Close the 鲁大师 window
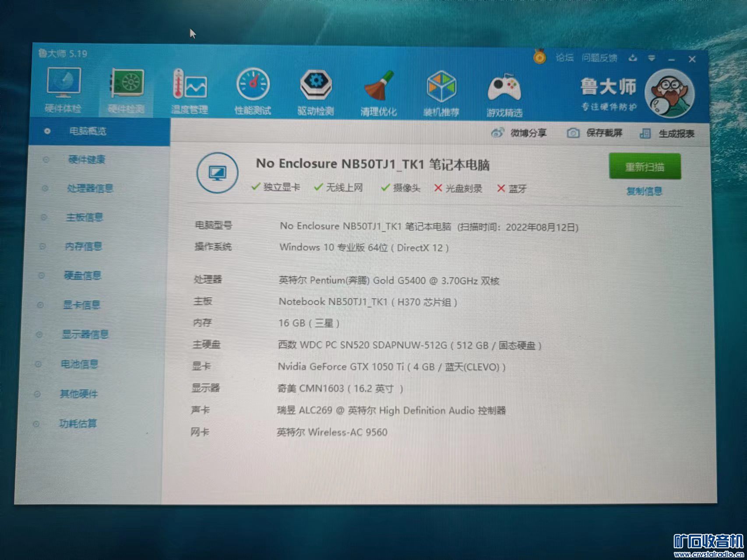Viewport: 747px width, 560px height. click(x=692, y=59)
